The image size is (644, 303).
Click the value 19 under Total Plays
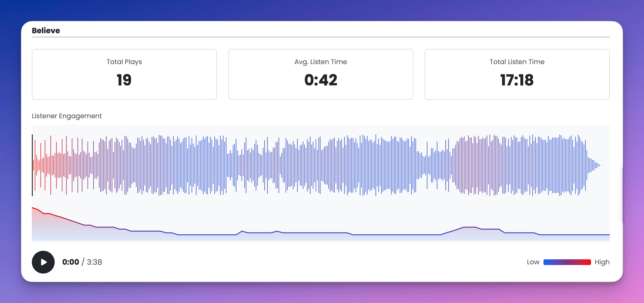pos(124,80)
